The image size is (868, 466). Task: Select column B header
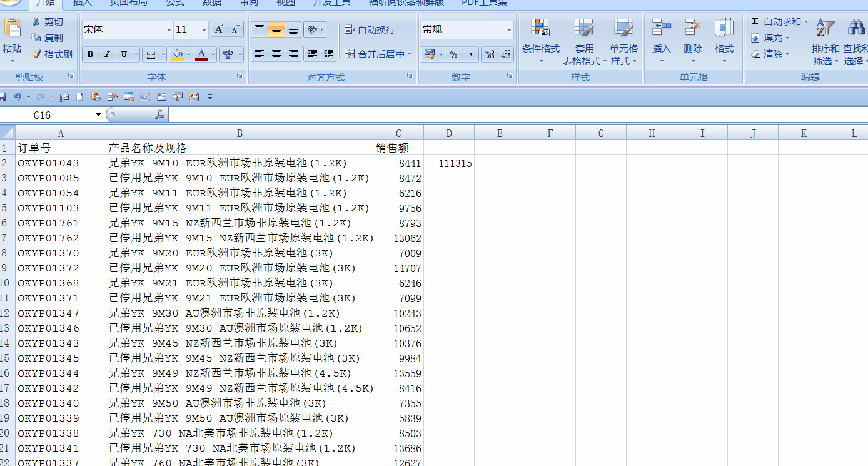coord(240,133)
